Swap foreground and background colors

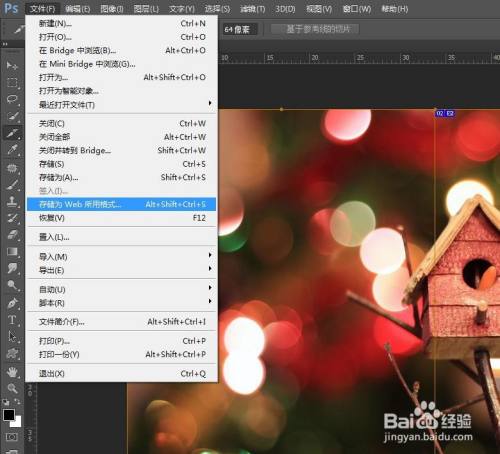17,402
